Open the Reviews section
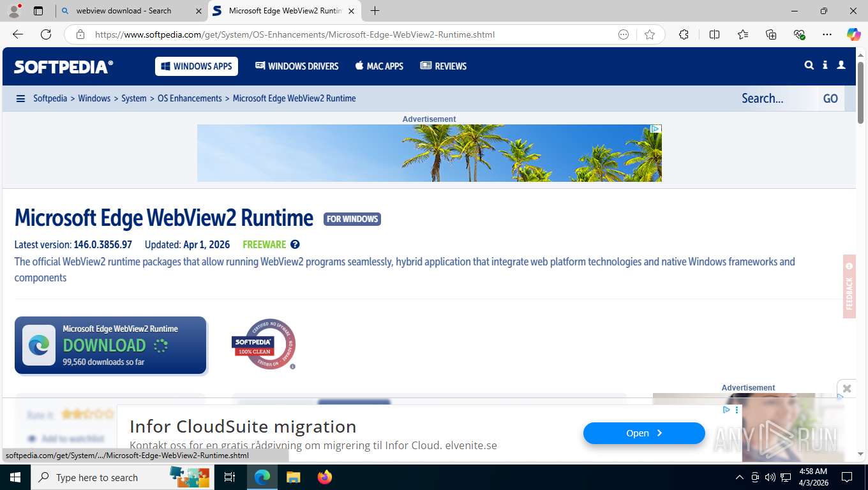The image size is (868, 490). coord(444,66)
